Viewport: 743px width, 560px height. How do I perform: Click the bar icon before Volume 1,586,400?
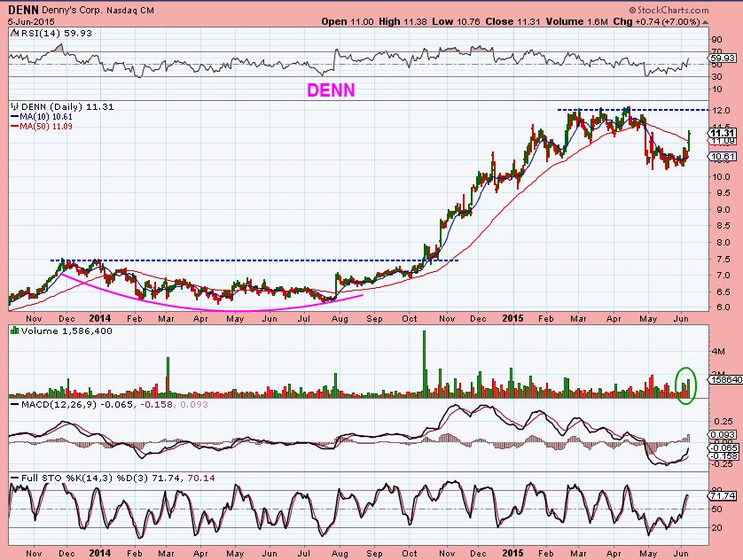[x=15, y=331]
